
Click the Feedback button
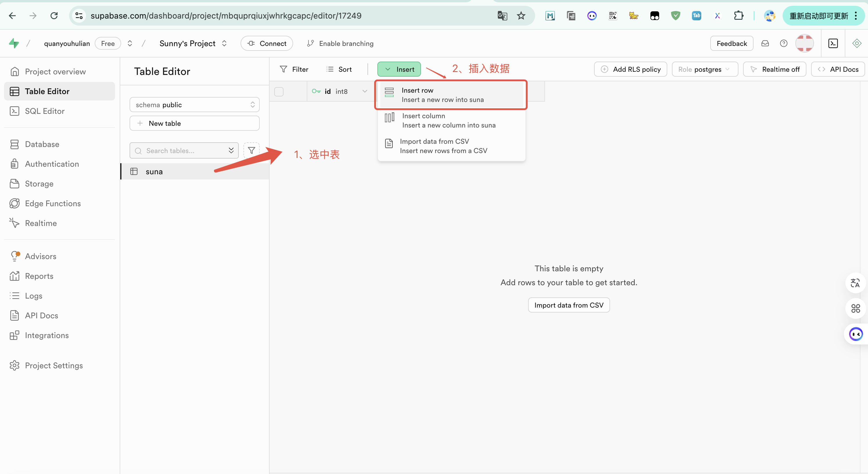(731, 44)
